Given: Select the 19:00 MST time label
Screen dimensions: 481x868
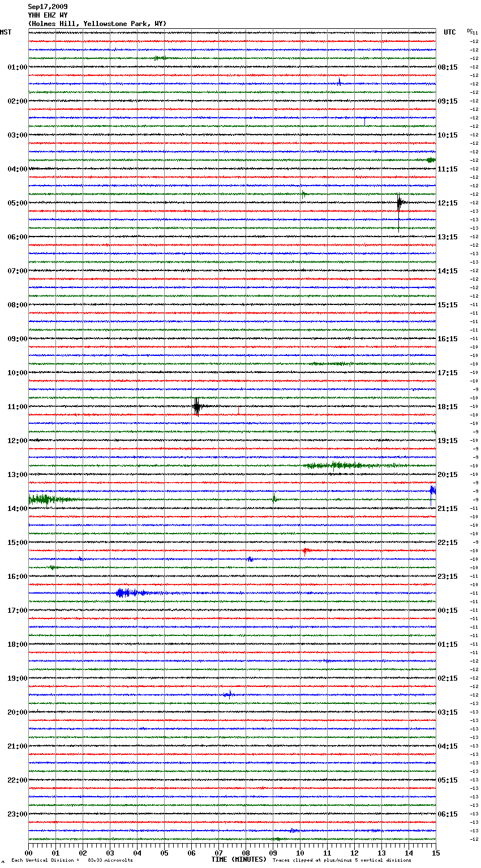Looking at the screenshot, I should tap(18, 678).
